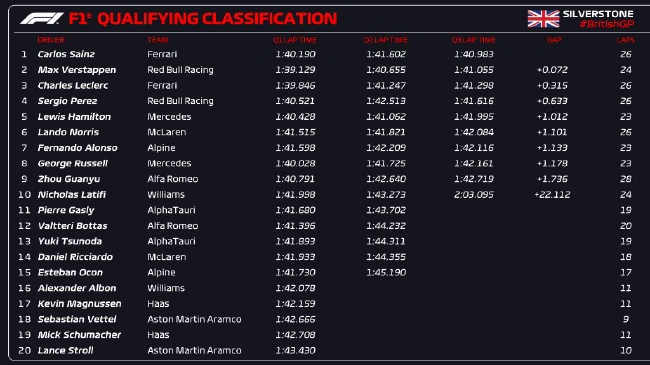
Task: Click the GAP column header
Action: tap(554, 40)
